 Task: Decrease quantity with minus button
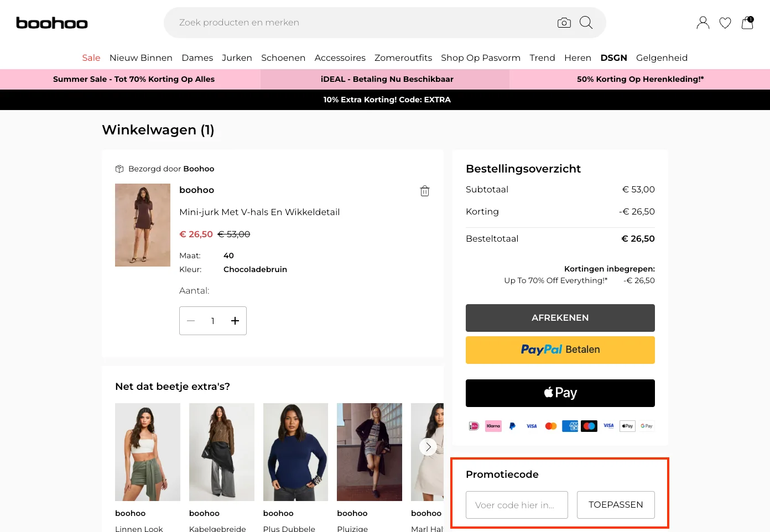click(191, 321)
